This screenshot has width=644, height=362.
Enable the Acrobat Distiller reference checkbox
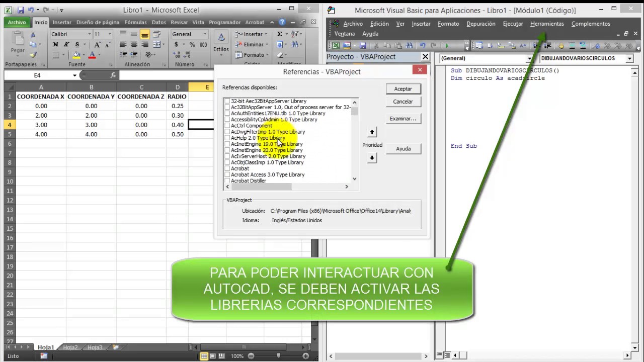pos(227,180)
